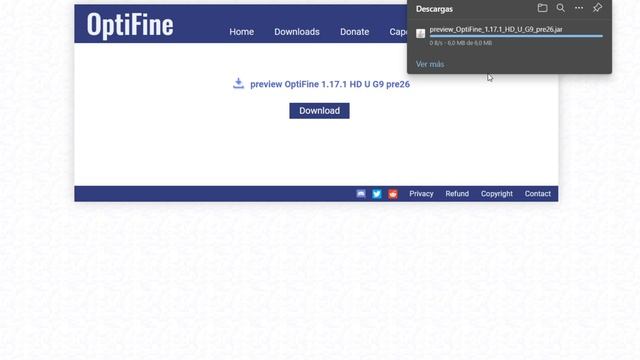
Task: Open Contact footer link
Action: tap(538, 194)
